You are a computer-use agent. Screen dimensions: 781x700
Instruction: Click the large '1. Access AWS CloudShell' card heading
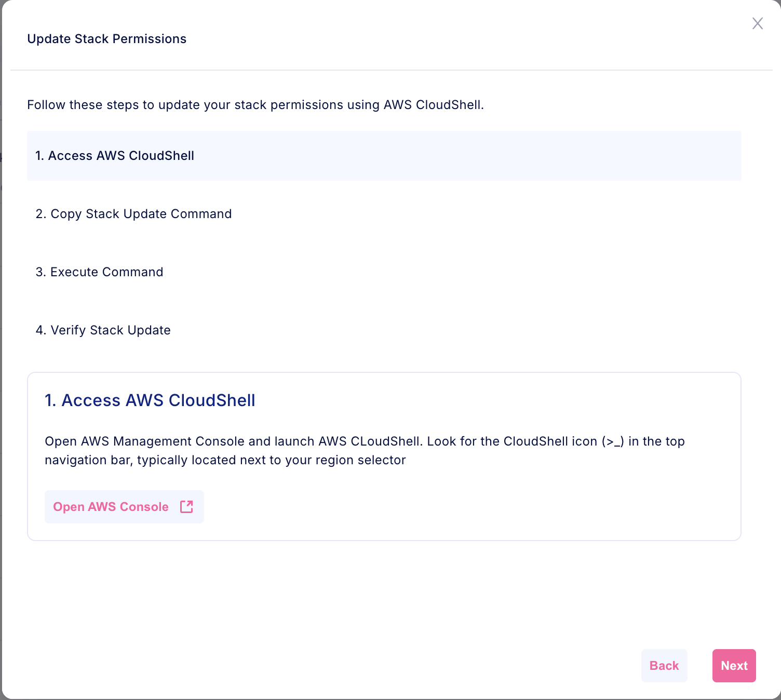[150, 400]
